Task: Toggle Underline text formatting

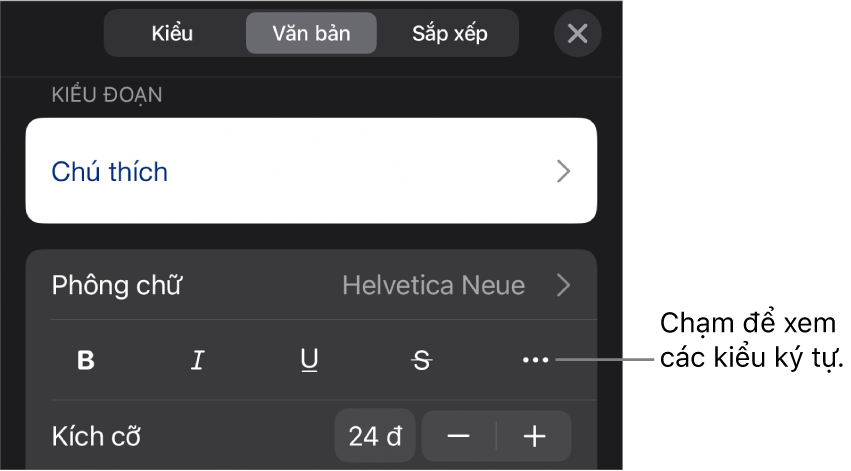Action: click(310, 361)
